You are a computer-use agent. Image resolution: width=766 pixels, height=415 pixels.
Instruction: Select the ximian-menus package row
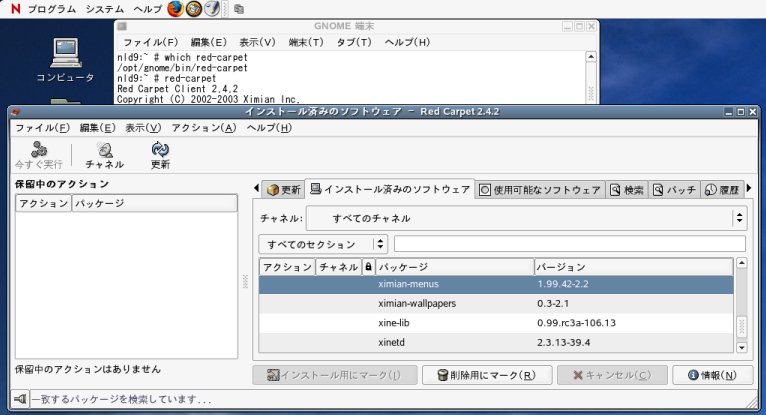tap(496, 284)
